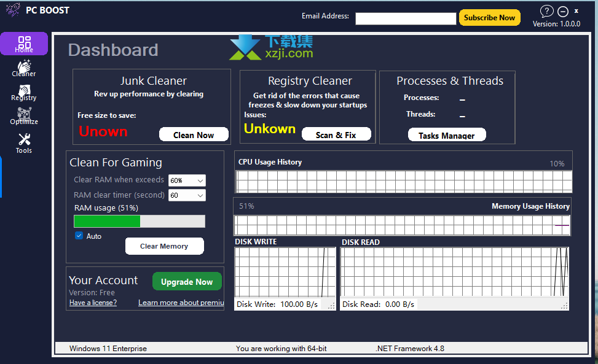Image resolution: width=598 pixels, height=364 pixels.
Task: Open the Registry section in sidebar
Action: click(24, 93)
